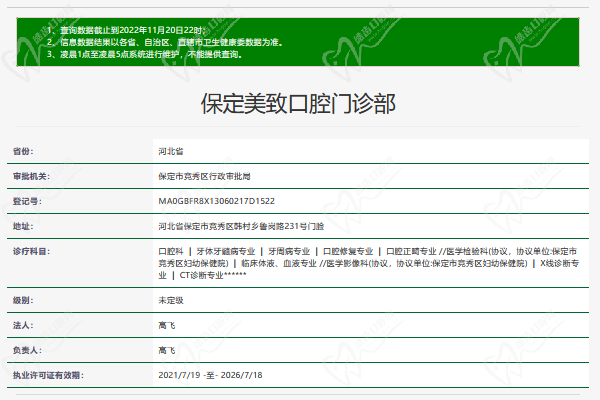Select the value 河北省
The image size is (600, 400).
171,151
